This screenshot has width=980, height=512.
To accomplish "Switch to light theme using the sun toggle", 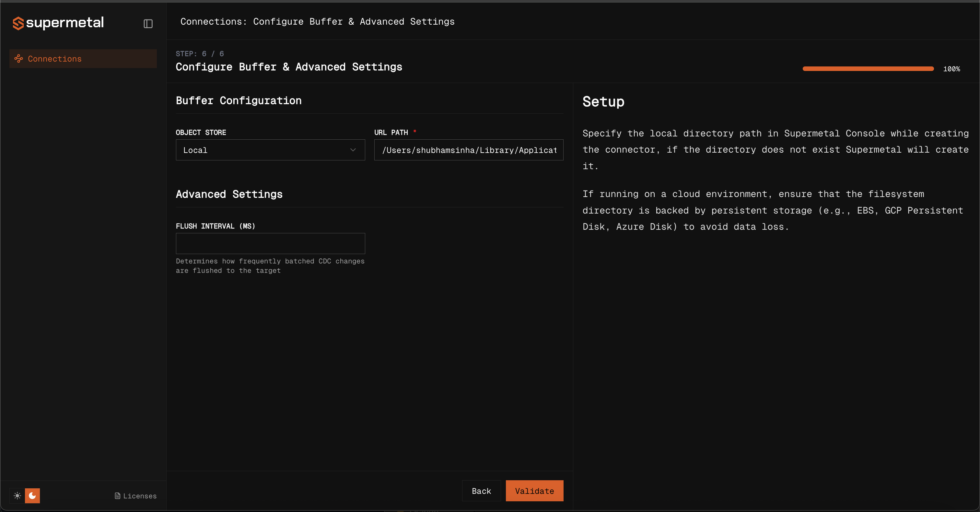I will (17, 496).
